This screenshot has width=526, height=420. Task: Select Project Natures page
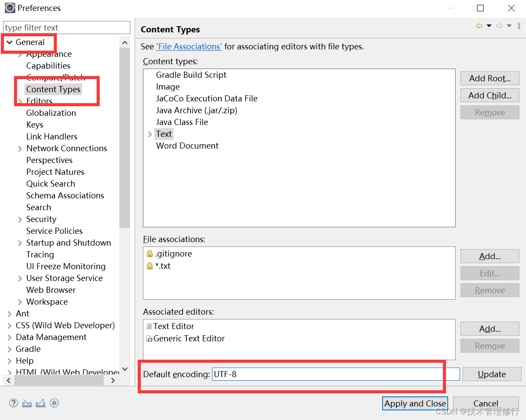click(x=55, y=172)
